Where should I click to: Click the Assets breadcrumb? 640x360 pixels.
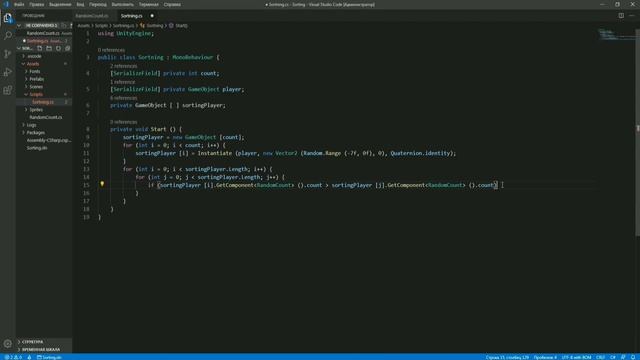83,25
